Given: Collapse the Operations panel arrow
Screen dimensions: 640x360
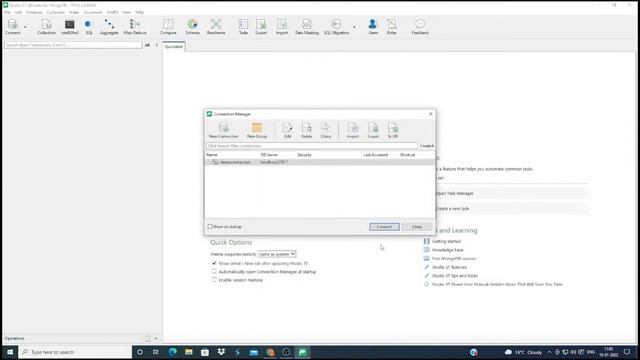Looking at the screenshot, I should pos(156,338).
